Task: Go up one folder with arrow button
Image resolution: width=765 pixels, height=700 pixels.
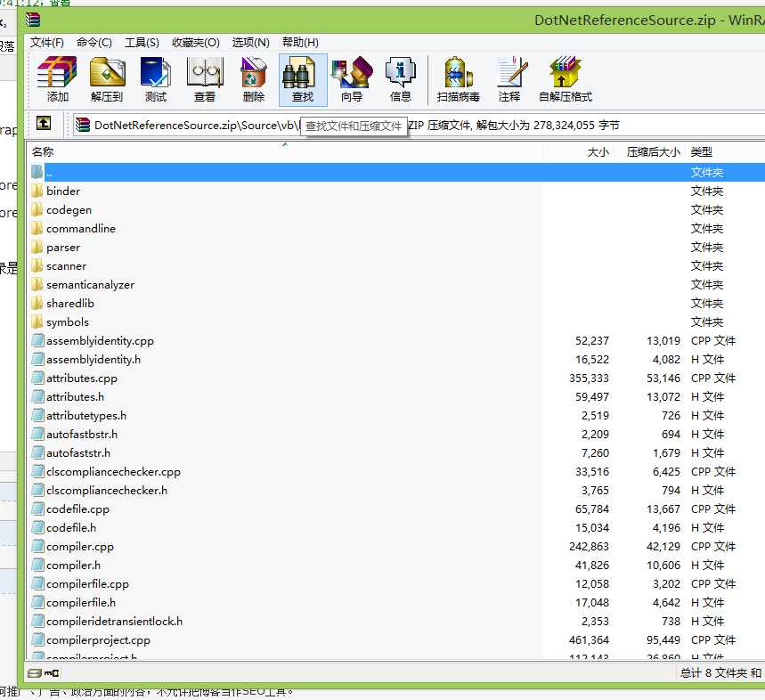Action: click(44, 123)
